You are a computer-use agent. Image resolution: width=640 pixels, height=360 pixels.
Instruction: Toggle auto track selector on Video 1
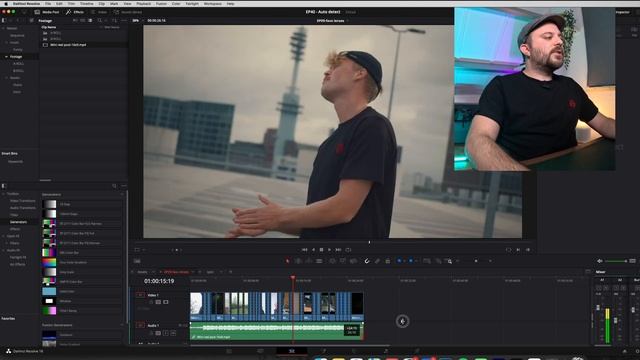pos(158,302)
